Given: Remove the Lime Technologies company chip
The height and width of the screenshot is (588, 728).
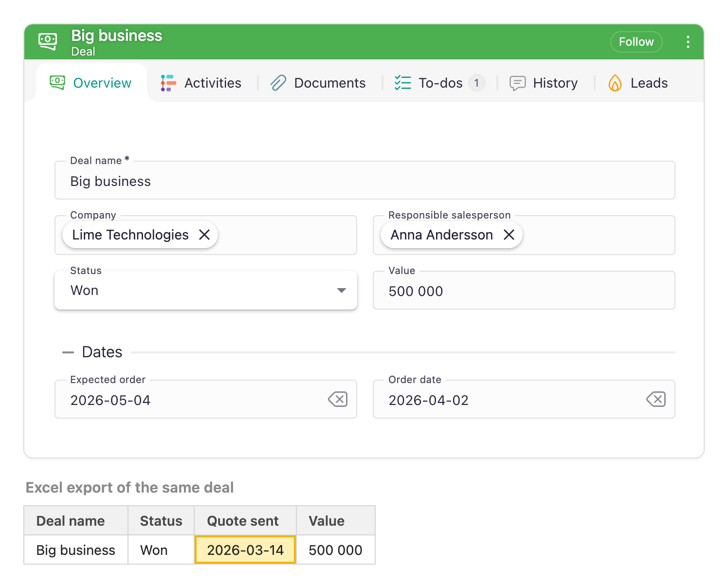Looking at the screenshot, I should click(204, 235).
